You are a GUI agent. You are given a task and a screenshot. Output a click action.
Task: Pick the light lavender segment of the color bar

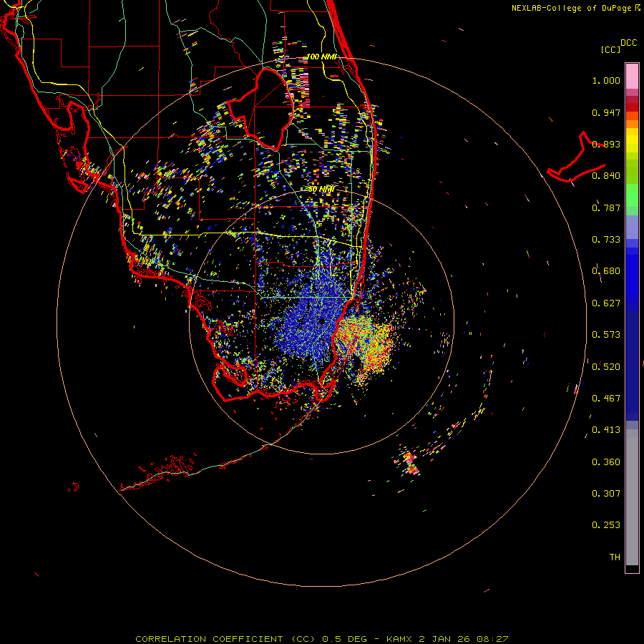[632, 228]
